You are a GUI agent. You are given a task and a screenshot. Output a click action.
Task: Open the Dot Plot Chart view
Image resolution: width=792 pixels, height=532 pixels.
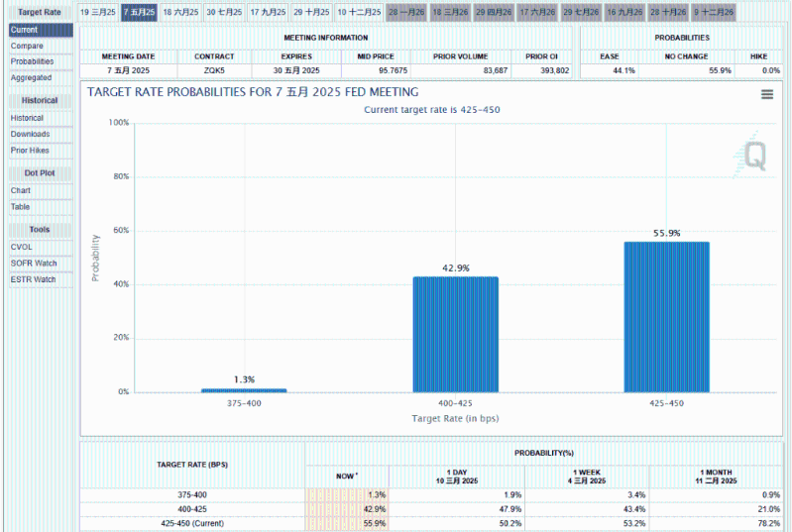pyautogui.click(x=21, y=190)
